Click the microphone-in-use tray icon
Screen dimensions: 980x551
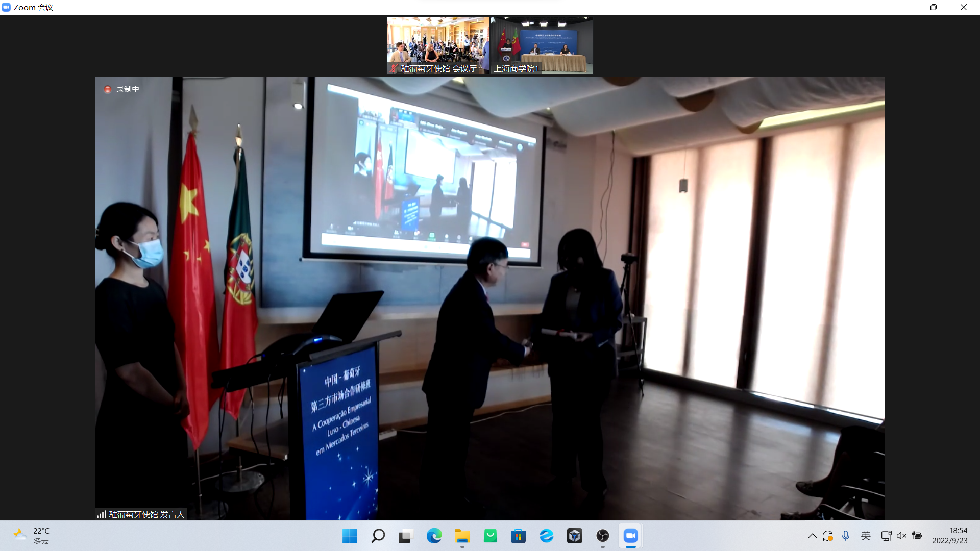[846, 536]
